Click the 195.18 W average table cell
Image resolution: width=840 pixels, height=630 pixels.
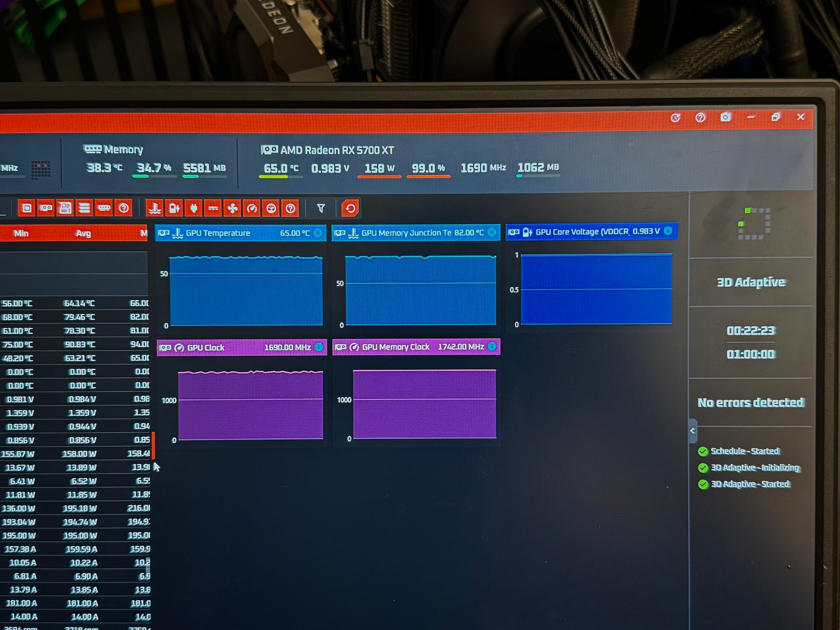(80, 508)
